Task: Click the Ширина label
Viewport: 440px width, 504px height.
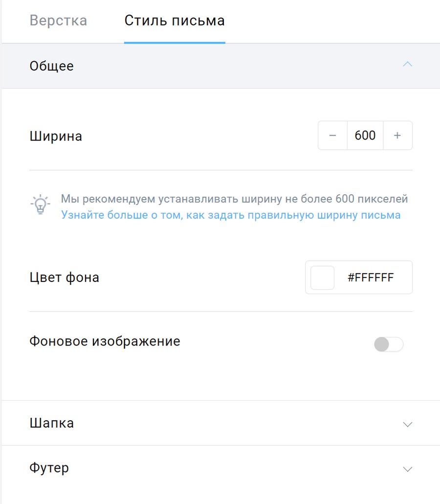Action: [56, 137]
